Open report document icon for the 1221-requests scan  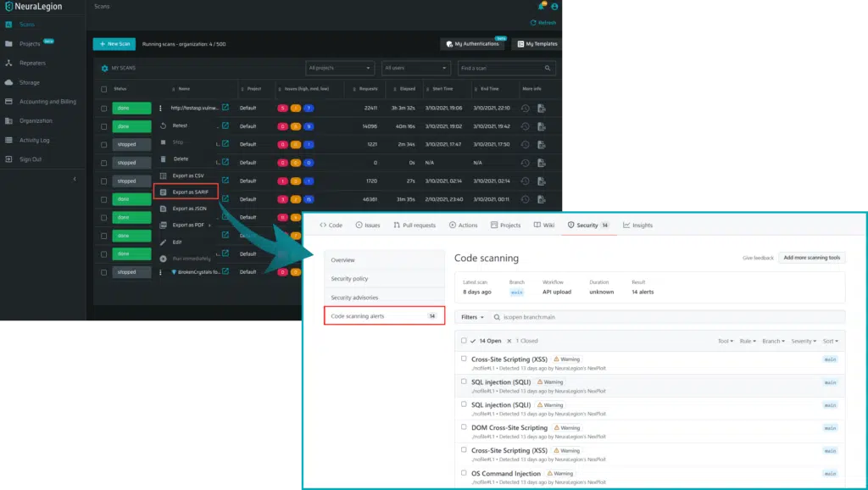(x=542, y=144)
